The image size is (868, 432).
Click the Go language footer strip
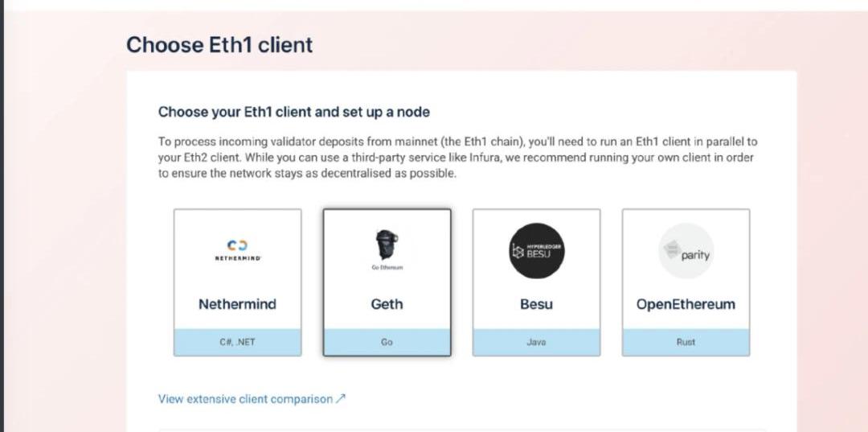(387, 342)
